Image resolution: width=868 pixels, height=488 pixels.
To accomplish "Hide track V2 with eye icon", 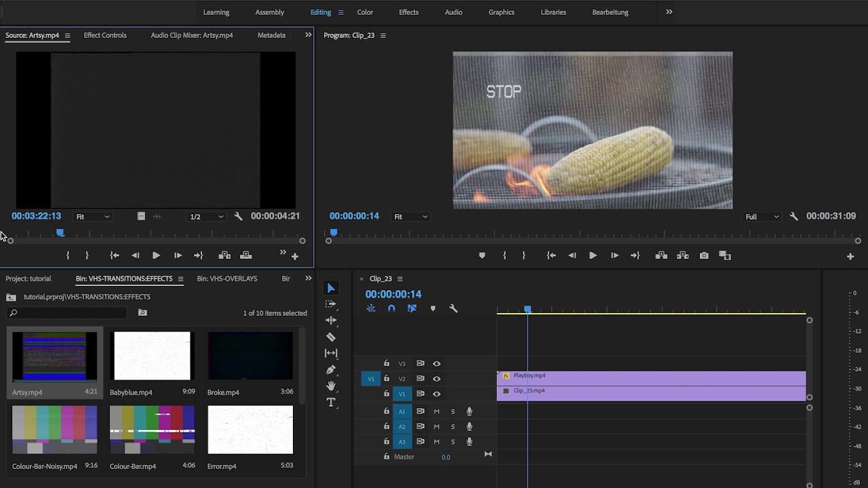I will 437,379.
